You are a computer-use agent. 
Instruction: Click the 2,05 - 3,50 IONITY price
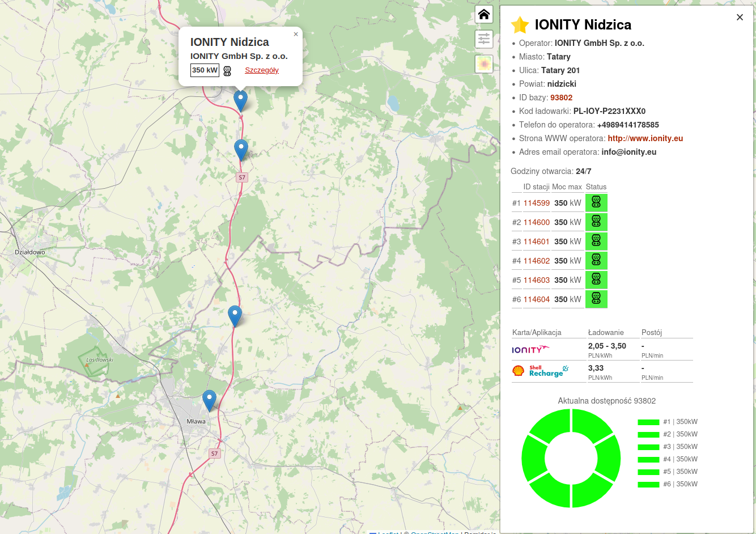[x=607, y=346]
